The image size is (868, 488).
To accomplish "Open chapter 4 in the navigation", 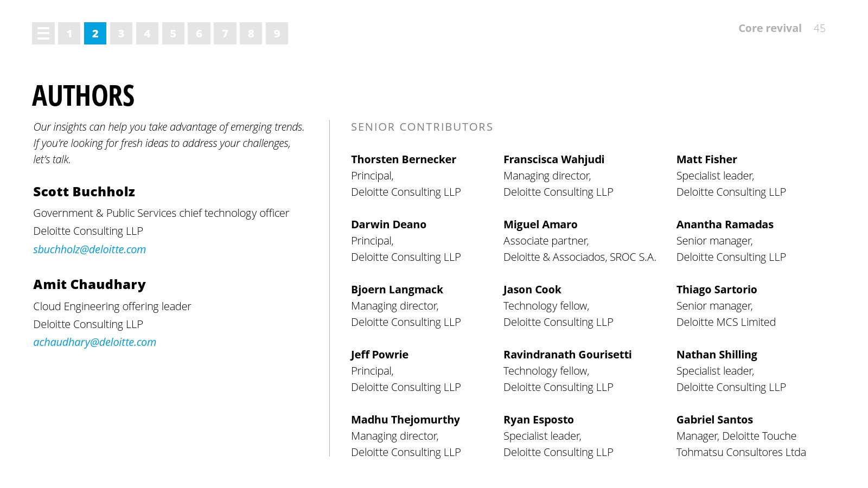I will (x=147, y=34).
